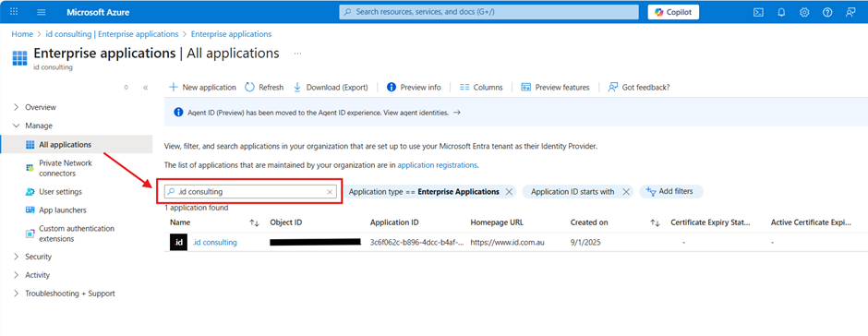
Task: Click the Application ID column header
Action: 394,222
